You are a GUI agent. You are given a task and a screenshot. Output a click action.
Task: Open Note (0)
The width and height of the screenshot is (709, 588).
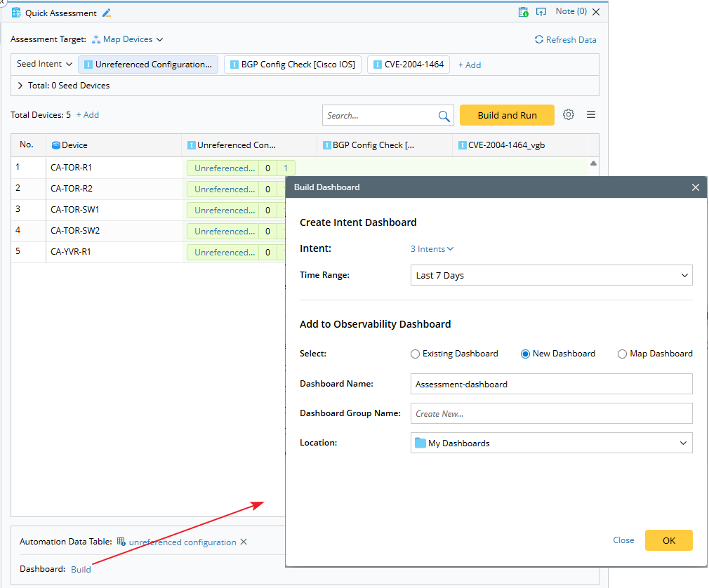pos(571,11)
